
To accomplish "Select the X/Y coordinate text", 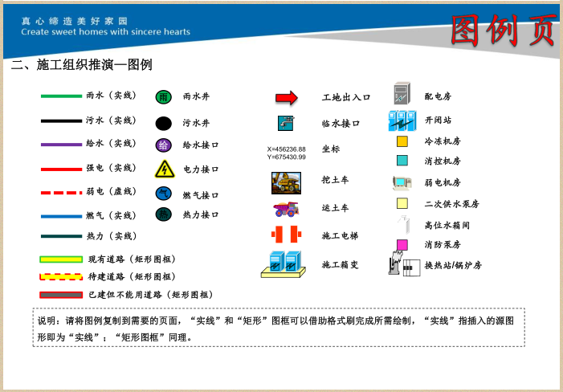I will click(x=286, y=153).
